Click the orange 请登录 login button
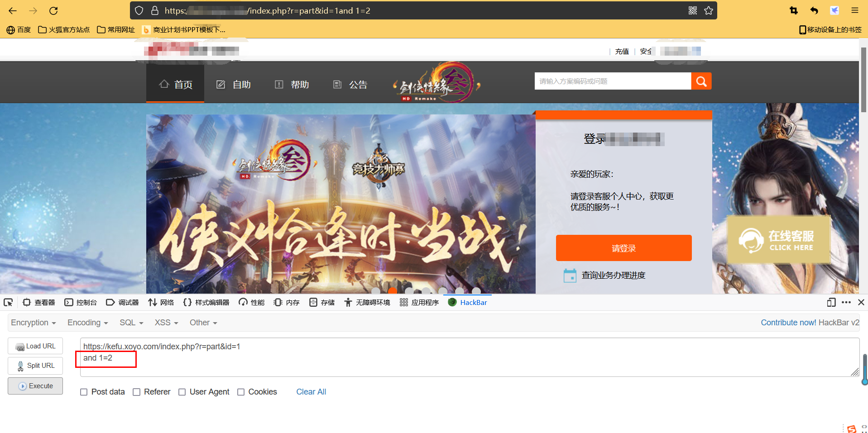Image resolution: width=868 pixels, height=433 pixels. [x=623, y=248]
